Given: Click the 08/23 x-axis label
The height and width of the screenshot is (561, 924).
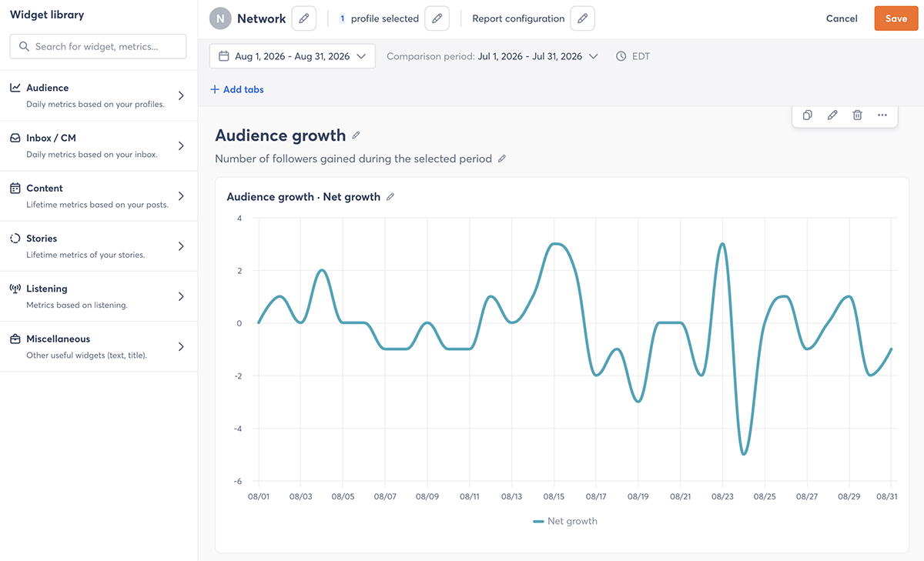Looking at the screenshot, I should pyautogui.click(x=722, y=496).
